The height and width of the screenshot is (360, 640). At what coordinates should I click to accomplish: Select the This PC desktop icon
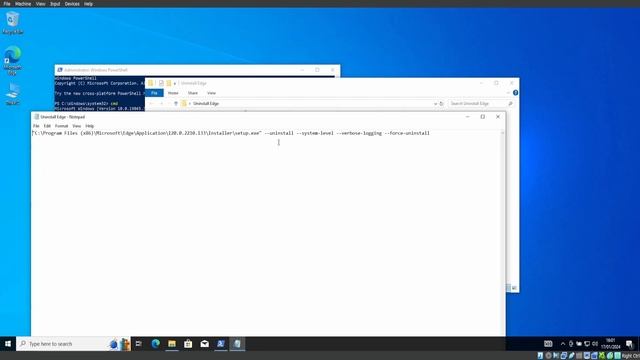tap(12, 94)
